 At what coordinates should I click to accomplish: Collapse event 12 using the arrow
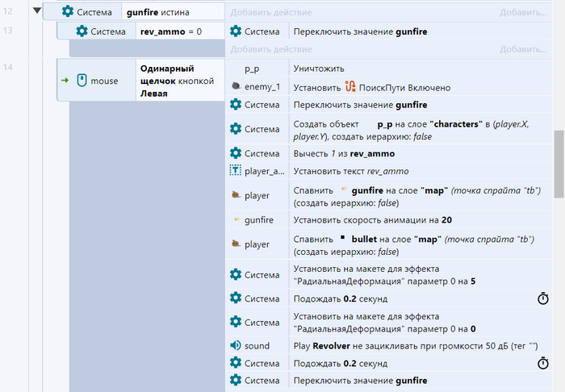pos(35,11)
